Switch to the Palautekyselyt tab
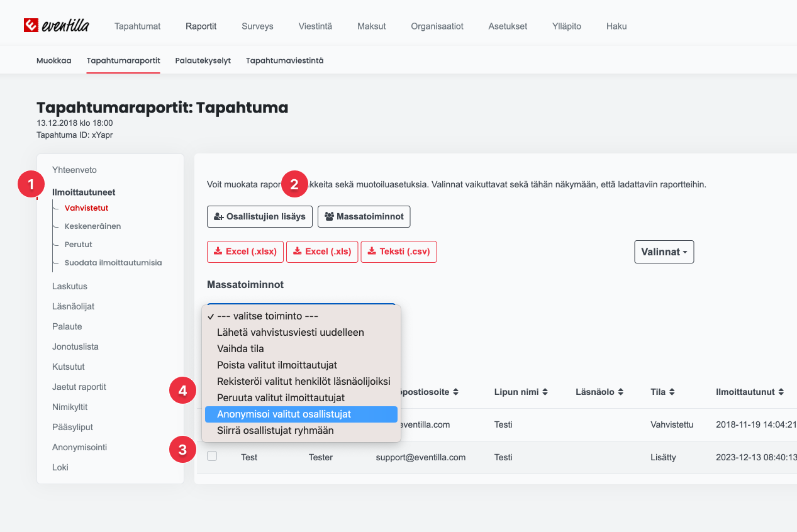This screenshot has height=532, width=797. point(203,61)
